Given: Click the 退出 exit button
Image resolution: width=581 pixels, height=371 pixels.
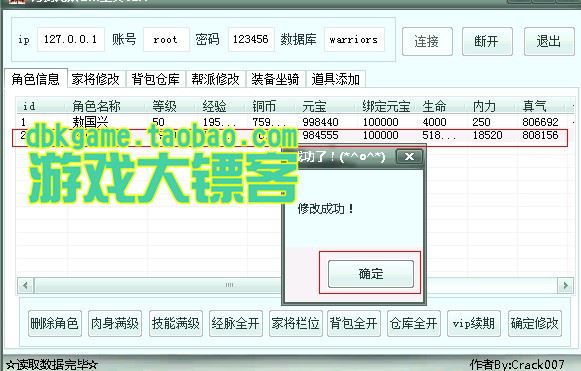Looking at the screenshot, I should 549,41.
